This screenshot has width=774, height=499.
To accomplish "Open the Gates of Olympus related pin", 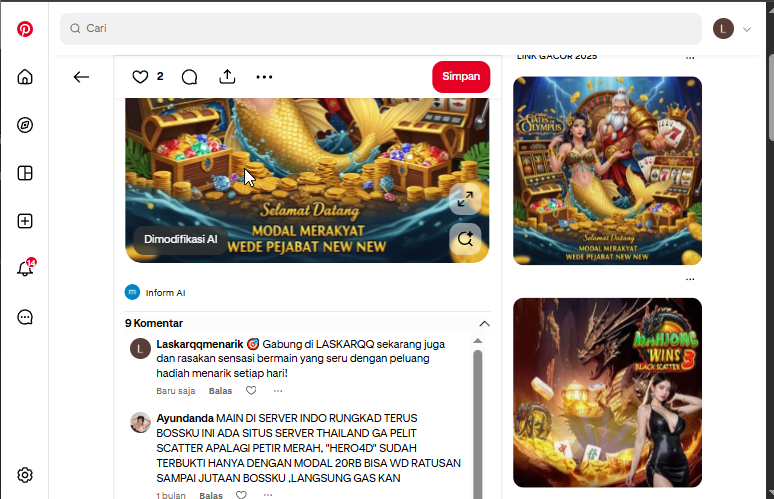I will (x=607, y=170).
